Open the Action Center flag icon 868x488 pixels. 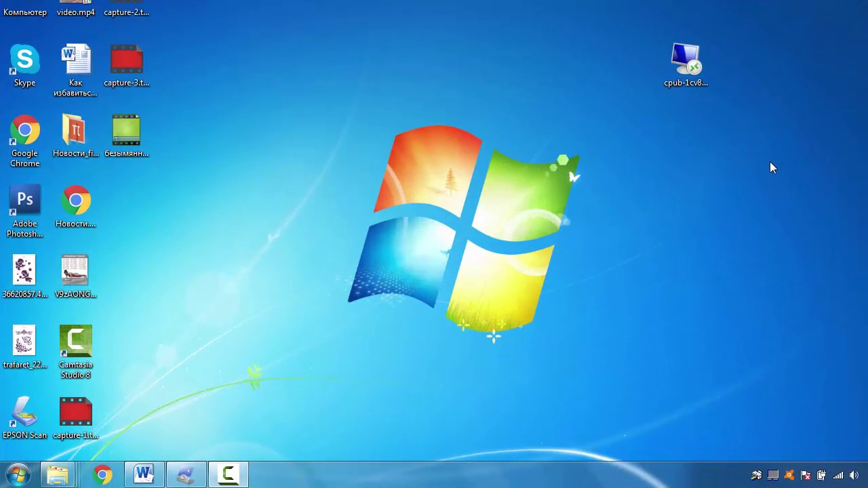pyautogui.click(x=806, y=475)
